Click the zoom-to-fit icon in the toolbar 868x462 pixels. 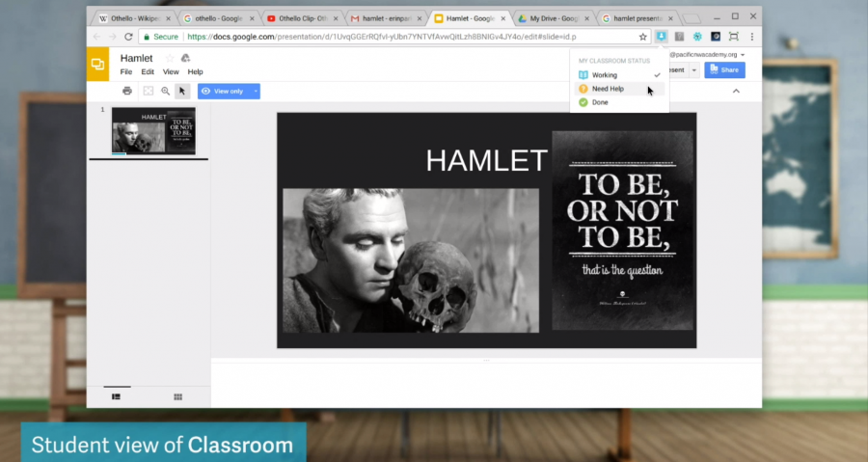click(x=149, y=91)
